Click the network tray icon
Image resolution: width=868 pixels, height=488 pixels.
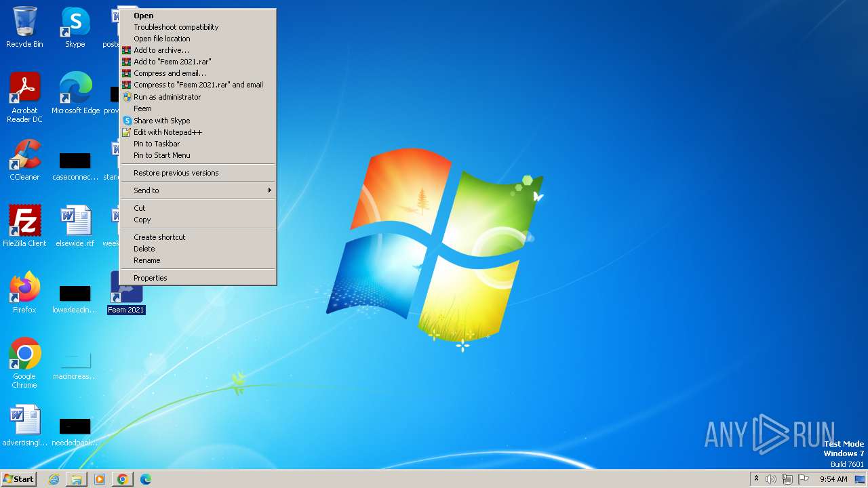pos(787,479)
